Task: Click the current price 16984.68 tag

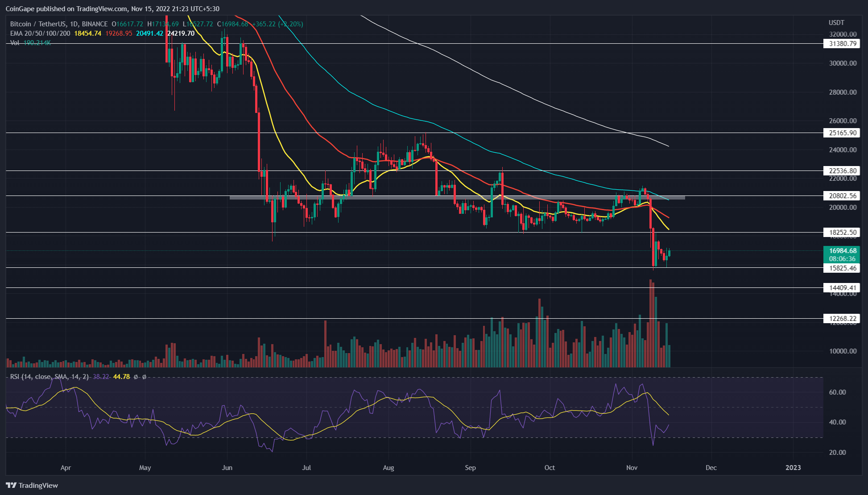Action: pos(841,251)
